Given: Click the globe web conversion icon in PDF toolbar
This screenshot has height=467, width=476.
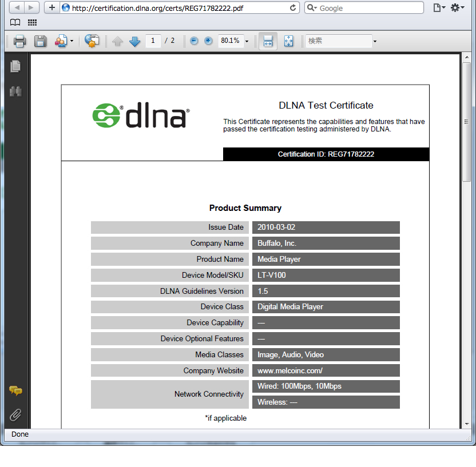Looking at the screenshot, I should pos(92,41).
